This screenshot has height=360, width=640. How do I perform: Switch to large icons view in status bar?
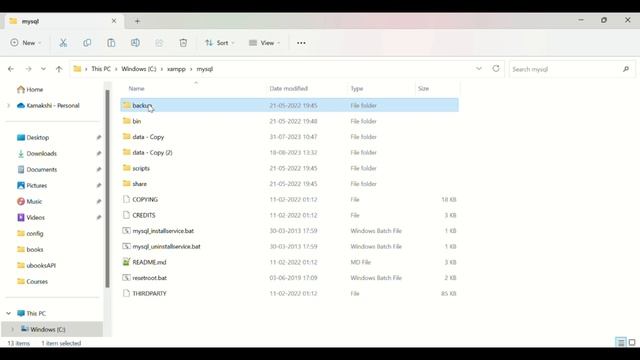click(632, 342)
